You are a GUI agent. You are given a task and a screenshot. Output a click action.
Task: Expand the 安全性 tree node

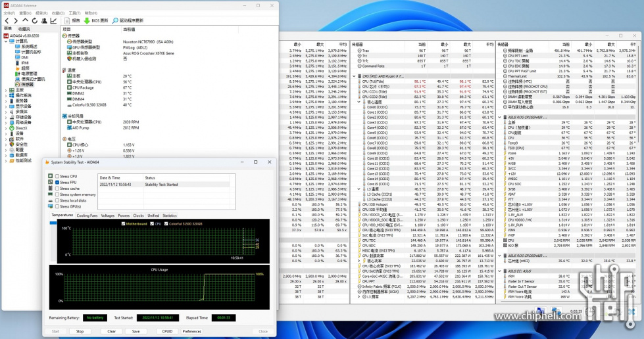[6, 145]
